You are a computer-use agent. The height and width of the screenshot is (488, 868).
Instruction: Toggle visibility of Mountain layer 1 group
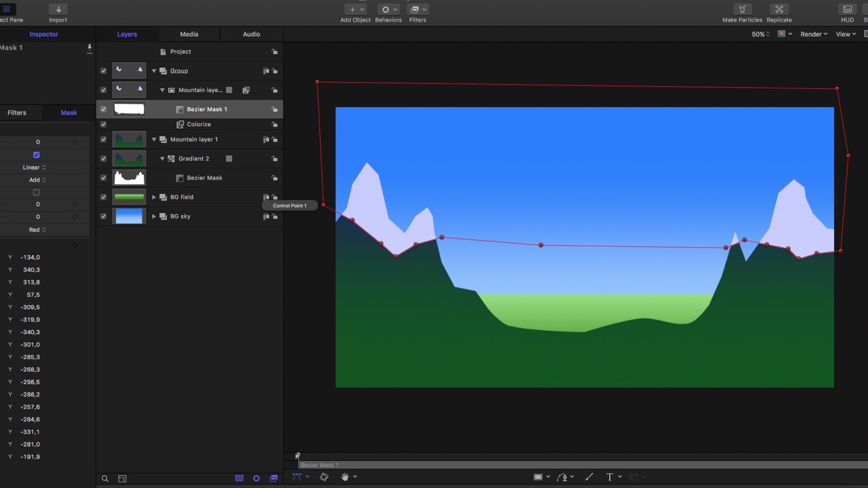[103, 140]
